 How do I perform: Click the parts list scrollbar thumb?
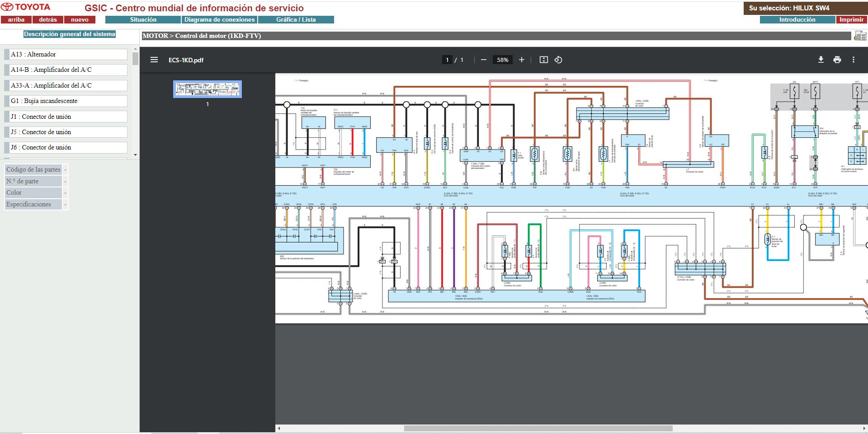[135, 58]
